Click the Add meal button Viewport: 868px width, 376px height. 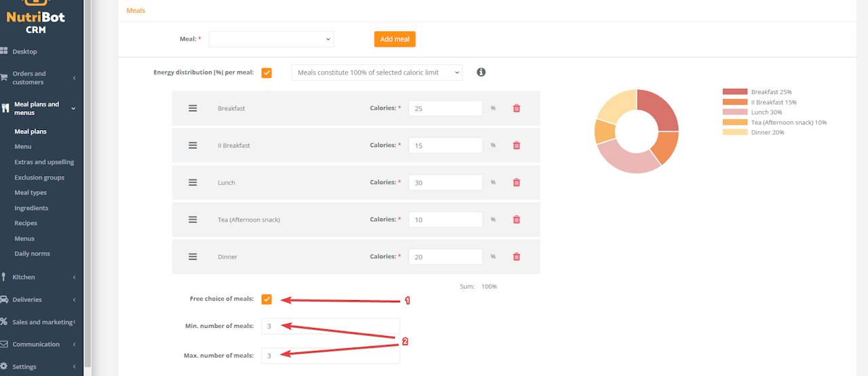click(395, 39)
